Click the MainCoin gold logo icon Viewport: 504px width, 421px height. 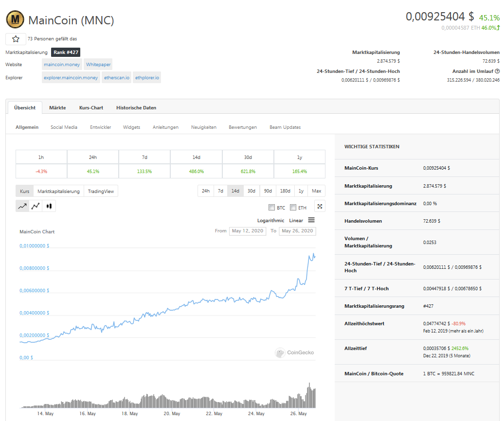(15, 19)
